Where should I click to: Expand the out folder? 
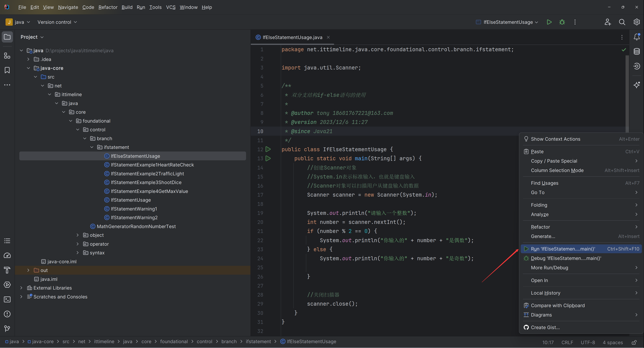[28, 270]
